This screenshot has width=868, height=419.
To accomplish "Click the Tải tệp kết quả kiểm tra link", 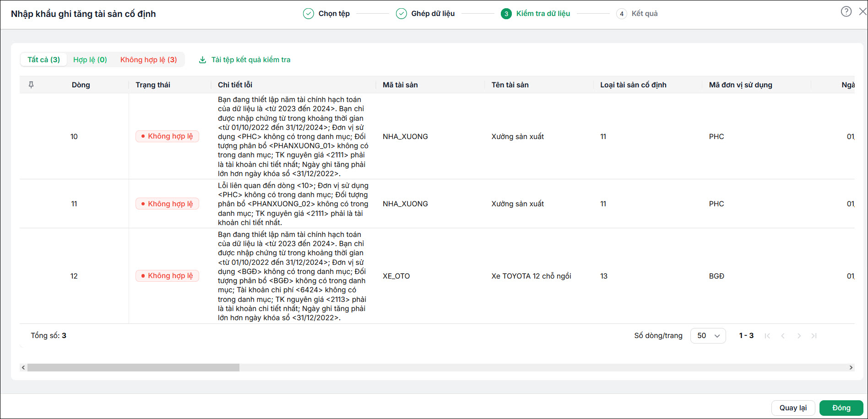I will (251, 60).
